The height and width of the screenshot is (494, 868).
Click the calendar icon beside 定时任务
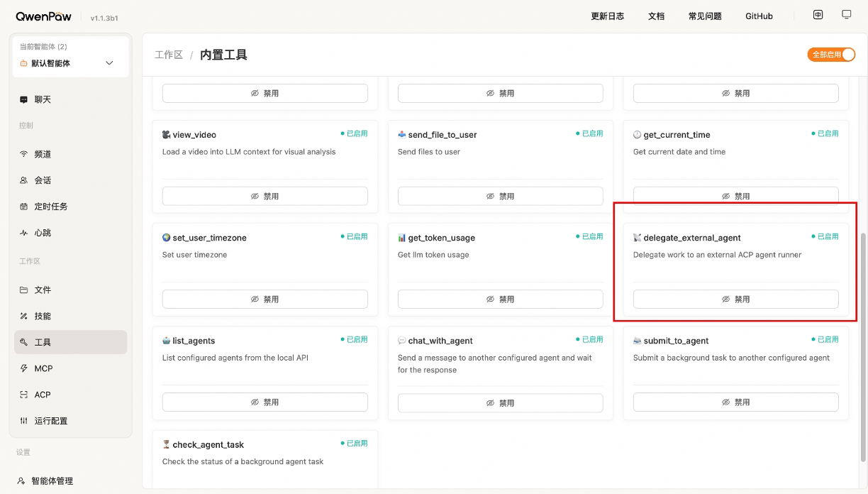click(x=24, y=207)
